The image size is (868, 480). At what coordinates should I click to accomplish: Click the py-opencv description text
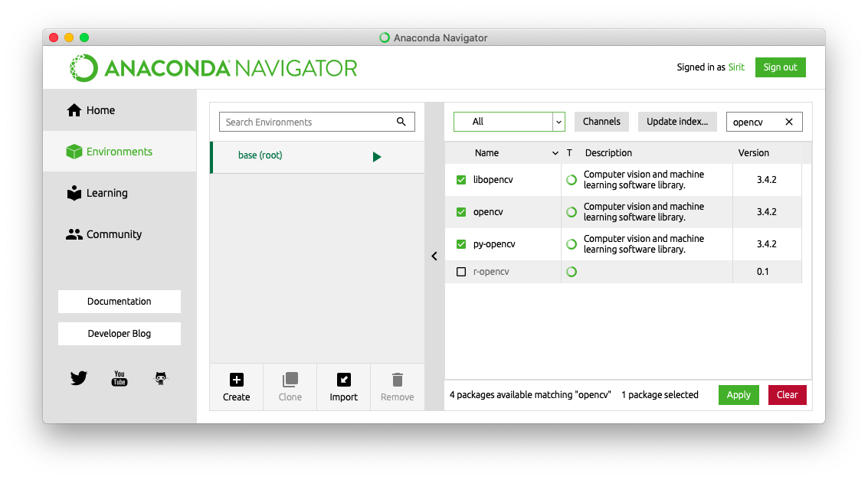[x=644, y=244]
